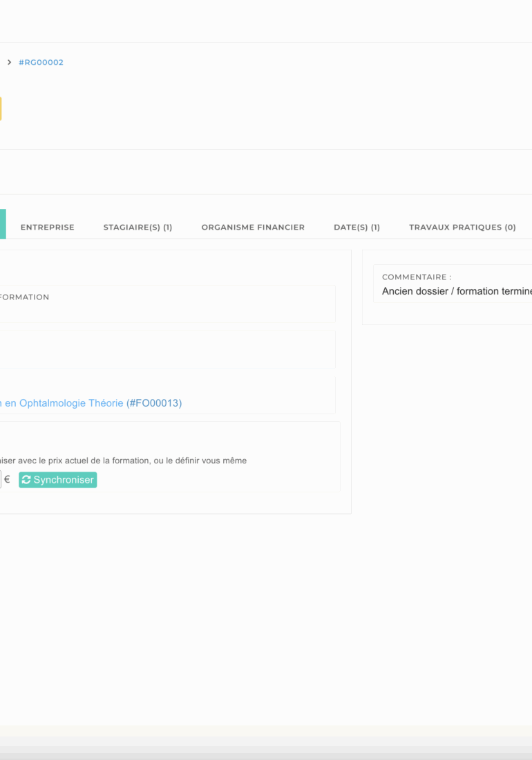
Task: Click the sync arrows icon in Synchroniser
Action: pos(26,480)
